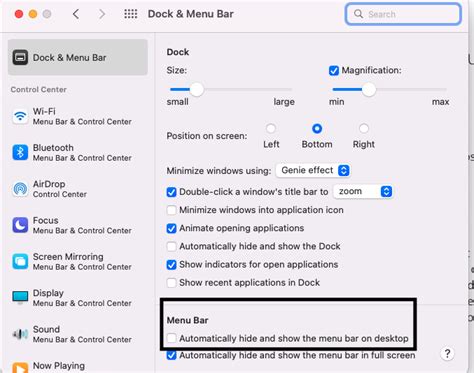Open the Genie effect dropdown
Viewport: 474px width, 373px height.
click(313, 170)
